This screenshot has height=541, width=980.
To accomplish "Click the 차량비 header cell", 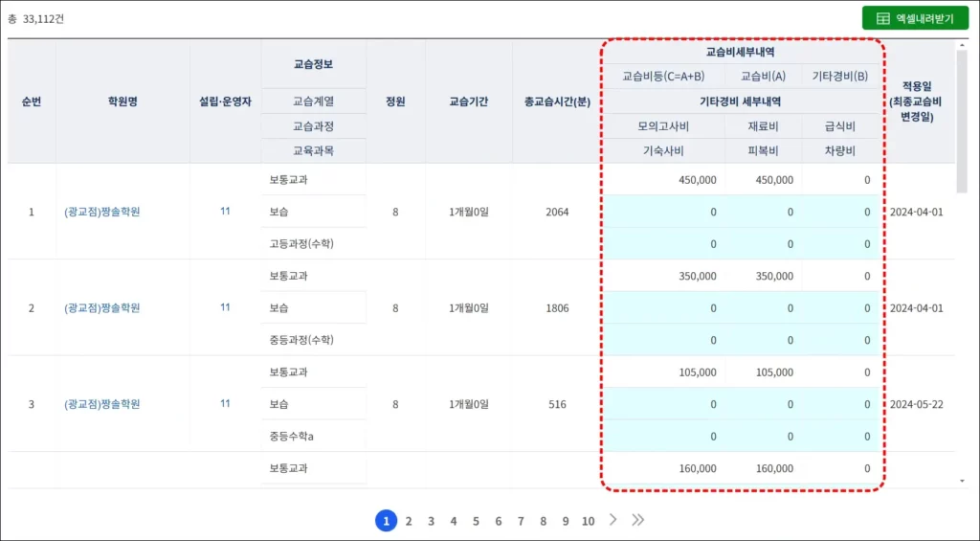I will (840, 150).
